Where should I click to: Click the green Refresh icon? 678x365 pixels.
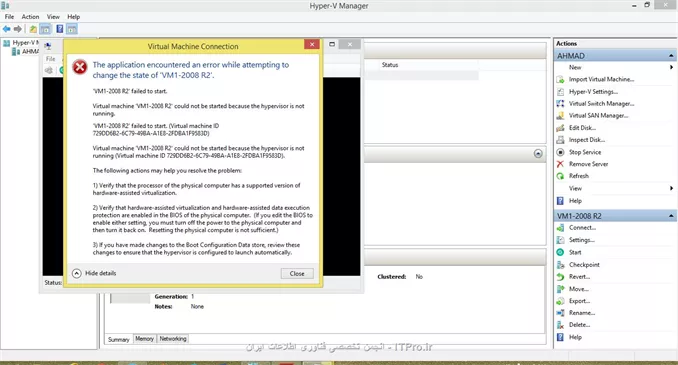(x=560, y=176)
